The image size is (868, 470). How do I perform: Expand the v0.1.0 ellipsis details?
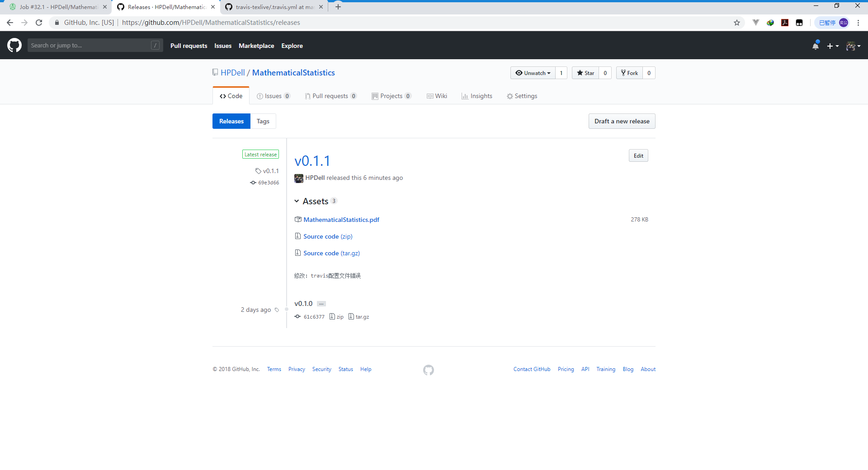[321, 304]
